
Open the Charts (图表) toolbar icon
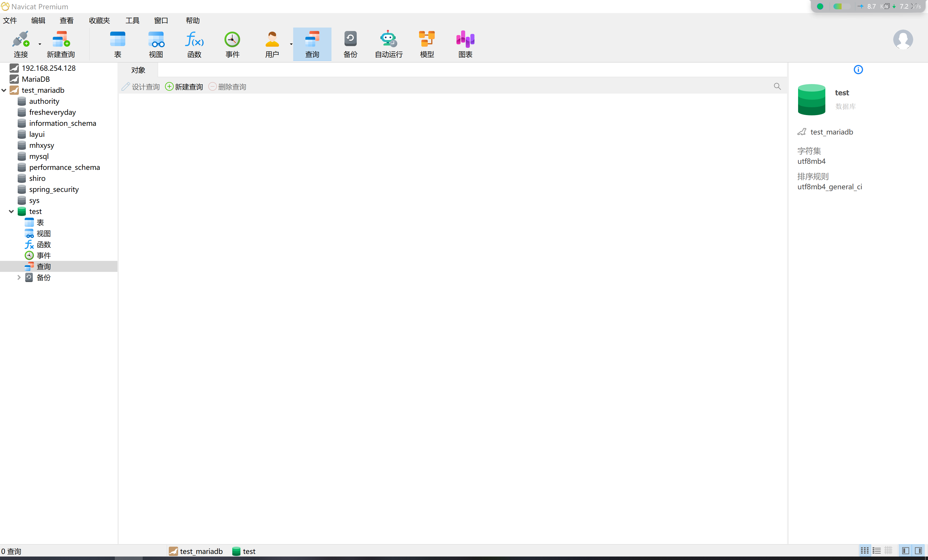pos(465,44)
